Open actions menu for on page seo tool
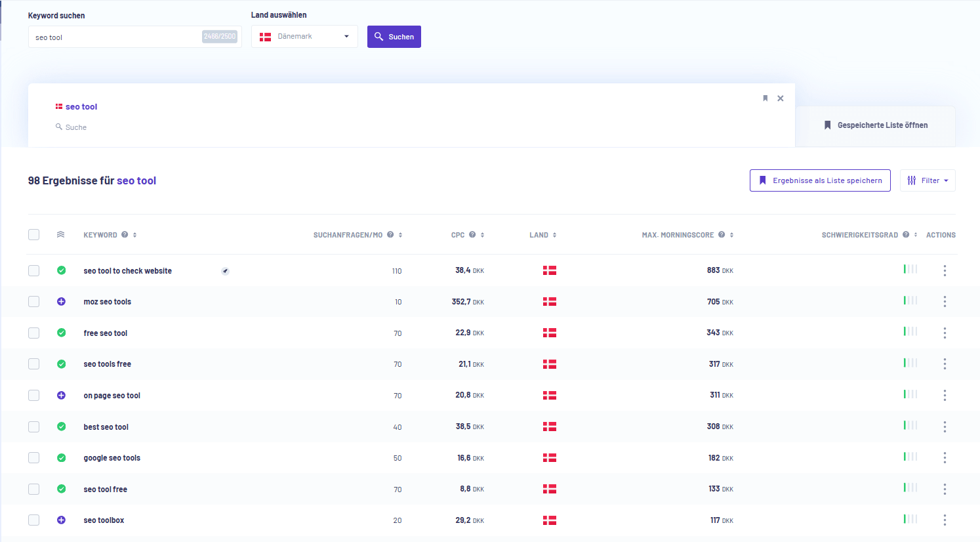The height and width of the screenshot is (542, 980). click(945, 395)
